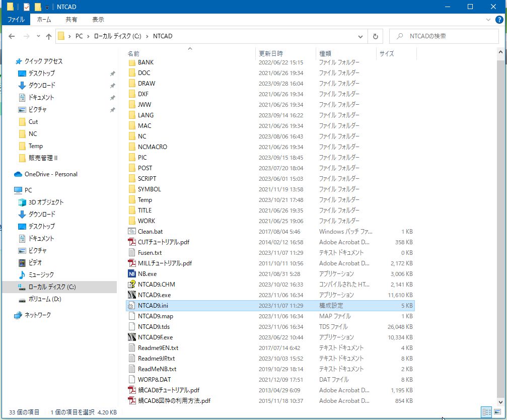Switch to details view layout button

(x=487, y=412)
